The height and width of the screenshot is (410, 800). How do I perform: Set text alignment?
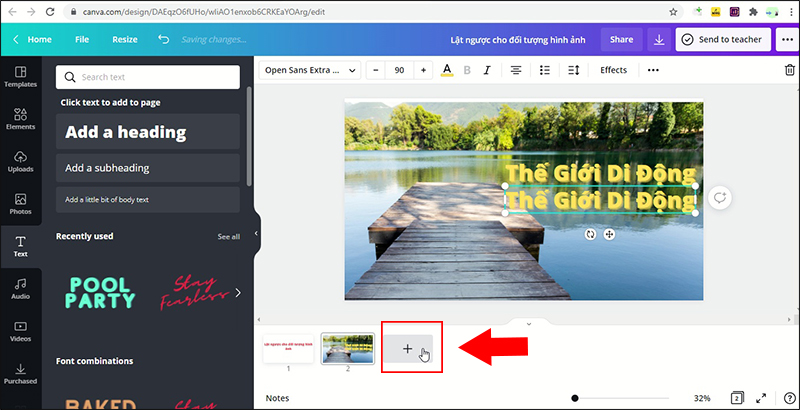click(516, 70)
